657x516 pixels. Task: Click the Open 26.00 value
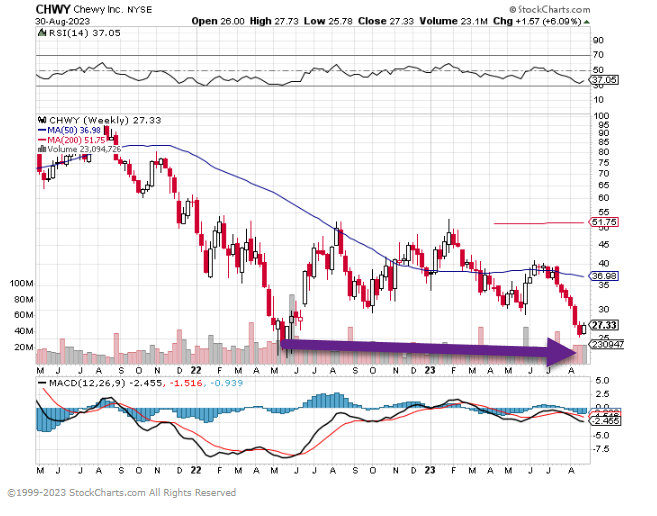click(218, 21)
